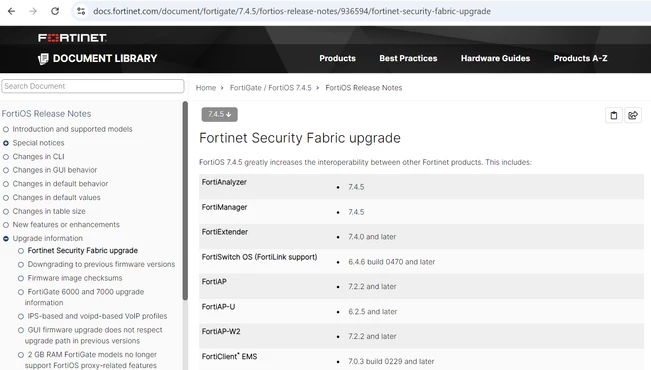Click the share document icon
Viewport: 651px width, 370px height.
(633, 115)
